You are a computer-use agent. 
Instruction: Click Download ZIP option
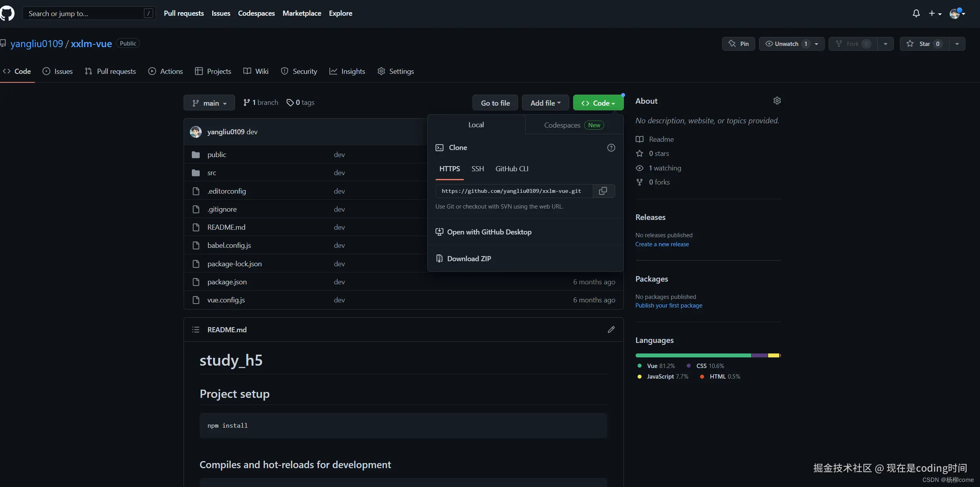coord(469,258)
